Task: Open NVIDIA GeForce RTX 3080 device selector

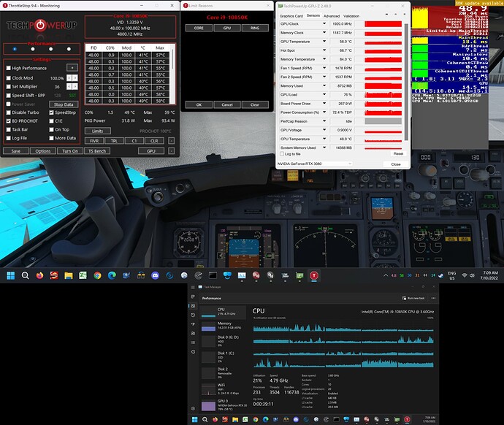Action: [314, 164]
